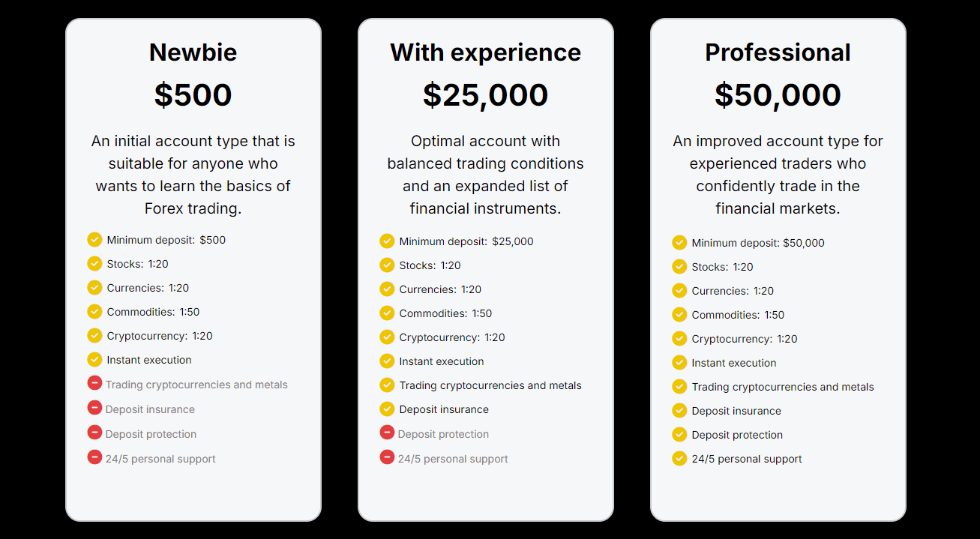Image resolution: width=980 pixels, height=539 pixels.
Task: Click yellow check beside Professional 24/5 personal support
Action: pos(679,458)
